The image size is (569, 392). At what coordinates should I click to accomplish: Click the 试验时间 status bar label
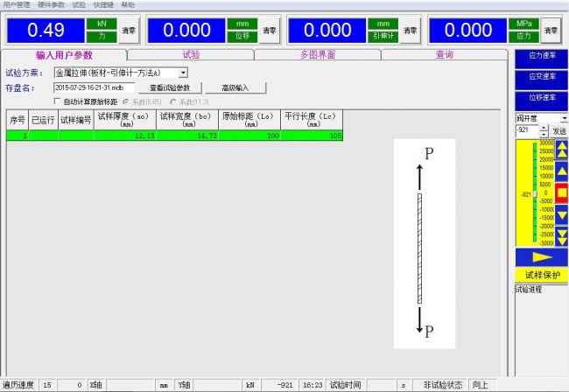(x=345, y=385)
